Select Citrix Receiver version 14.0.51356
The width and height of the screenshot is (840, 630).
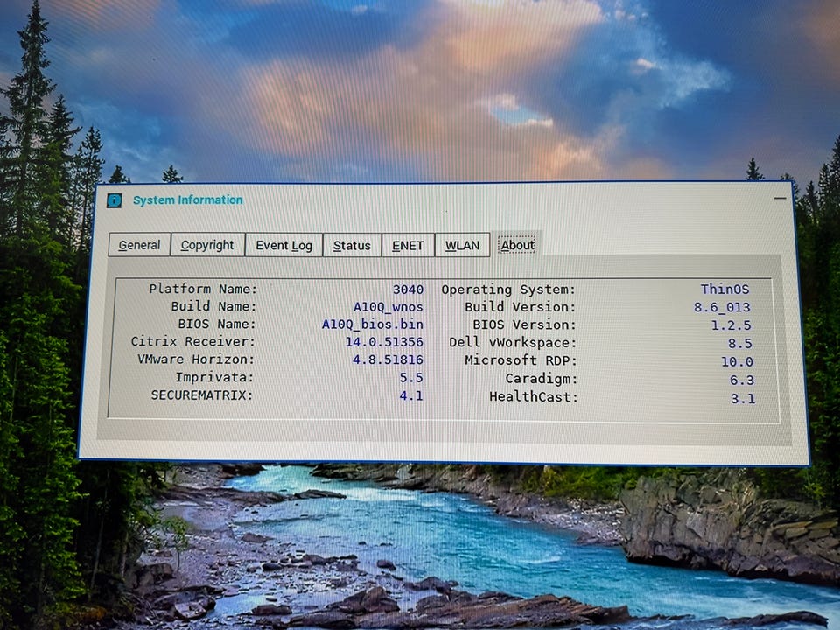coord(384,342)
